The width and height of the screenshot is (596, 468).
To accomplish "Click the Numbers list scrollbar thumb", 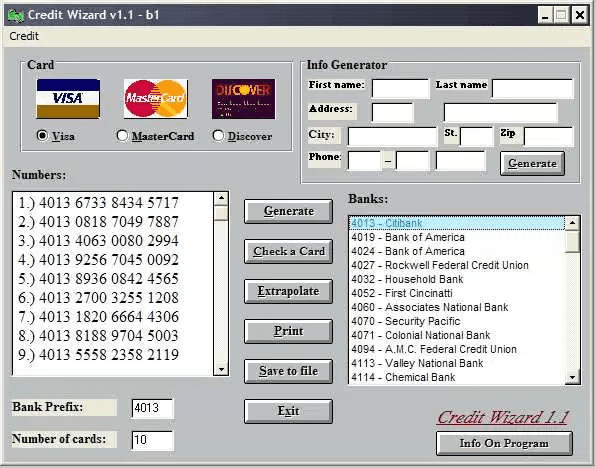I will click(221, 213).
